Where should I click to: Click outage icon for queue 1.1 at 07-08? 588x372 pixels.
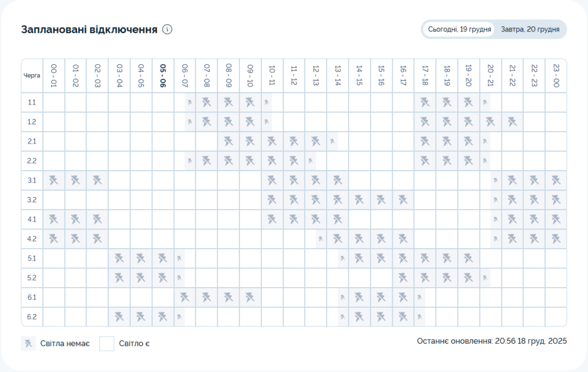[x=207, y=102]
